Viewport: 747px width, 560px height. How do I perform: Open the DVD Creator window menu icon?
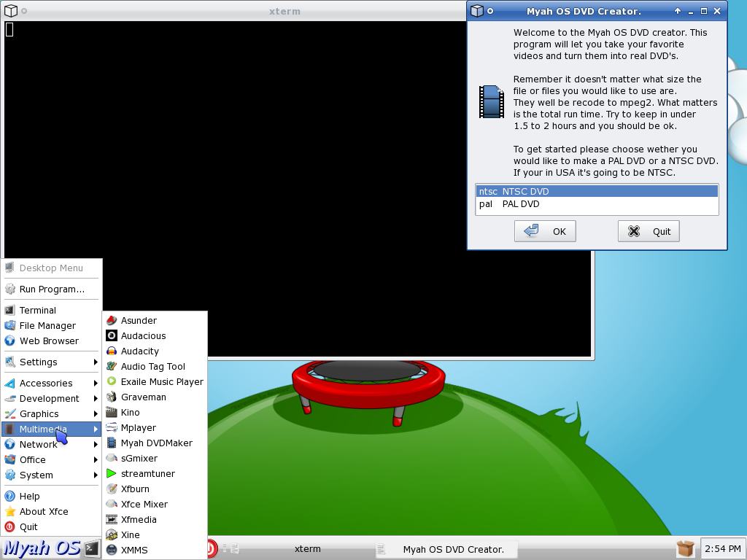tap(477, 10)
